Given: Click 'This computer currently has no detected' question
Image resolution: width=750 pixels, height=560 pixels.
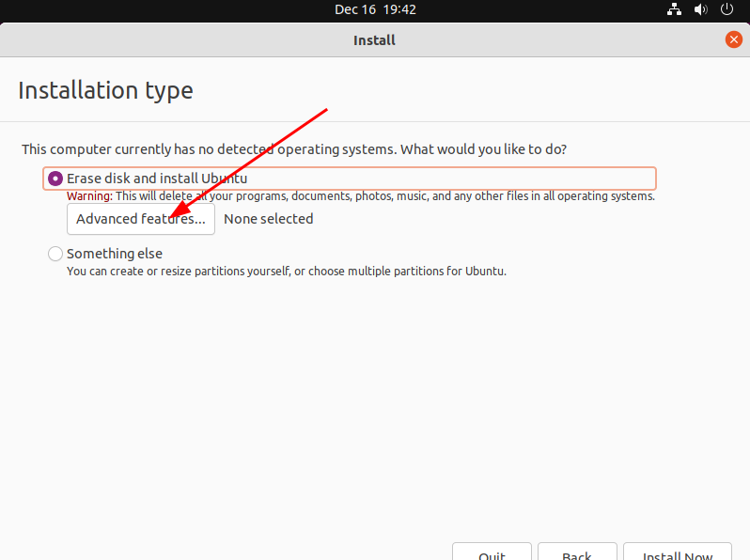Looking at the screenshot, I should pos(294,149).
